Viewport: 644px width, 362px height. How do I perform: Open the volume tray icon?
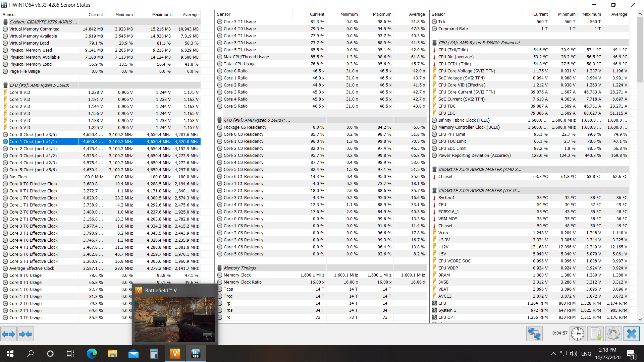573,354
